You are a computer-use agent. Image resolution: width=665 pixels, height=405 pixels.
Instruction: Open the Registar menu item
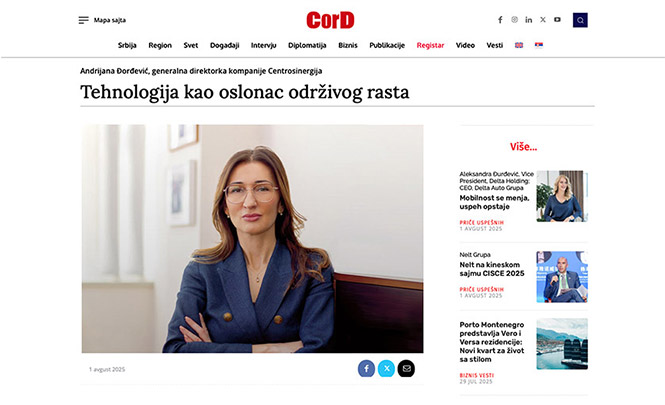coord(430,45)
